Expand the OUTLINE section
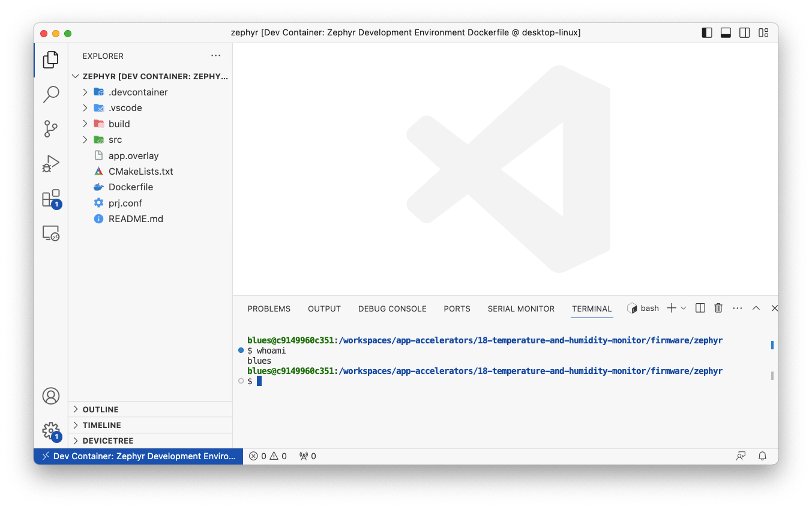The image size is (812, 509). pos(151,409)
